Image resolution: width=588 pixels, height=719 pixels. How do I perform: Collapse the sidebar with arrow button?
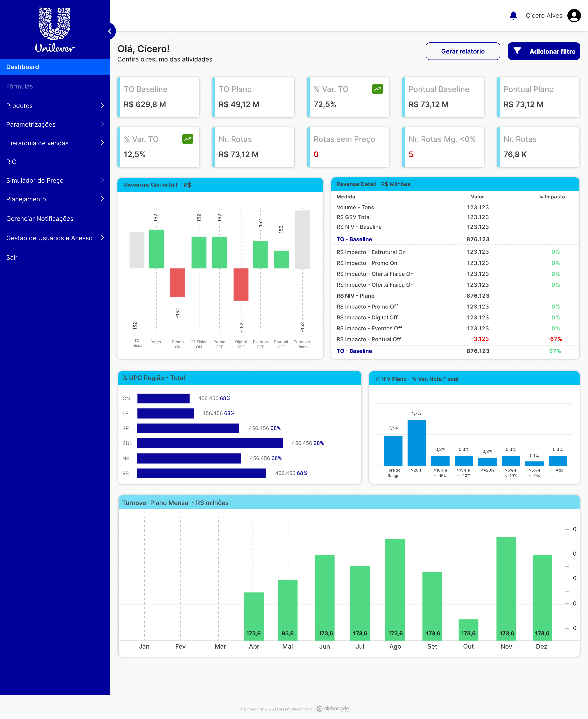click(110, 31)
